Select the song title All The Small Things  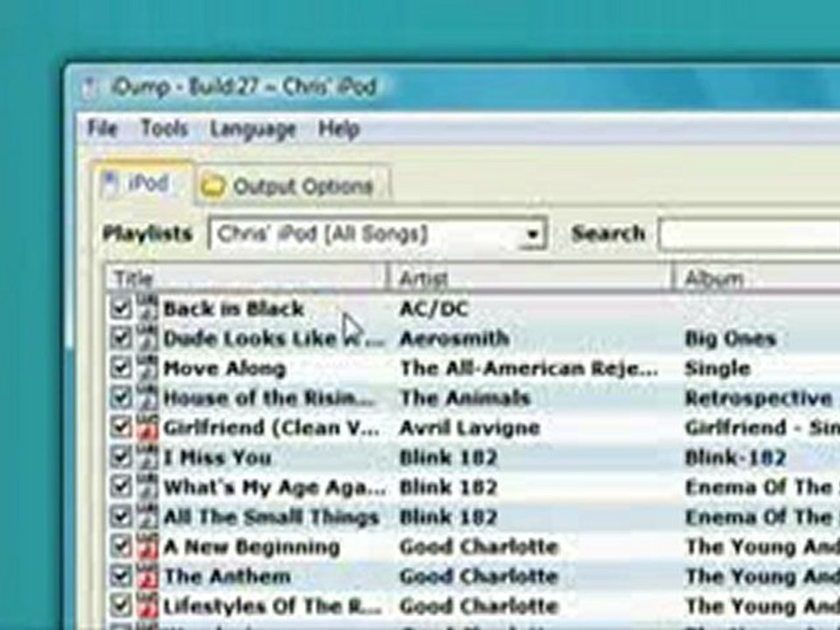(x=271, y=517)
